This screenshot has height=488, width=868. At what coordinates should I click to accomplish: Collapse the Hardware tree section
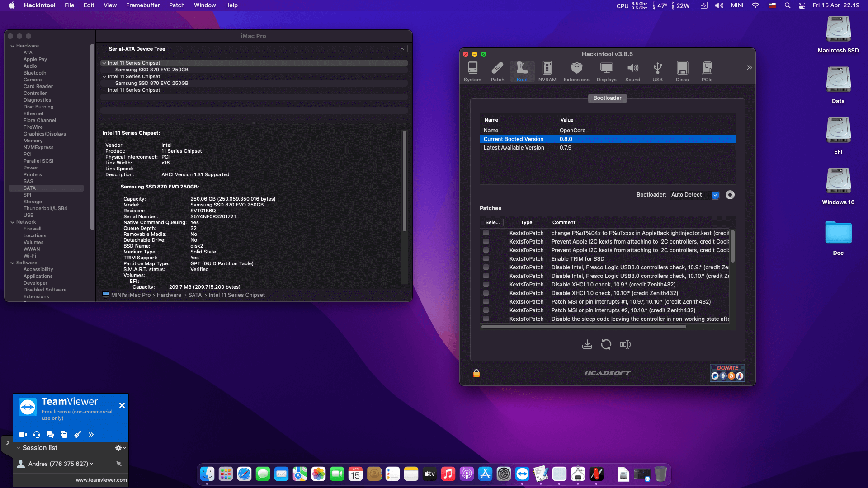tap(13, 46)
